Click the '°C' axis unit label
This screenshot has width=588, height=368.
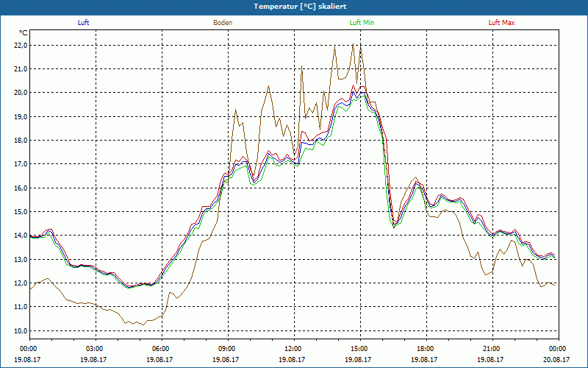click(24, 33)
